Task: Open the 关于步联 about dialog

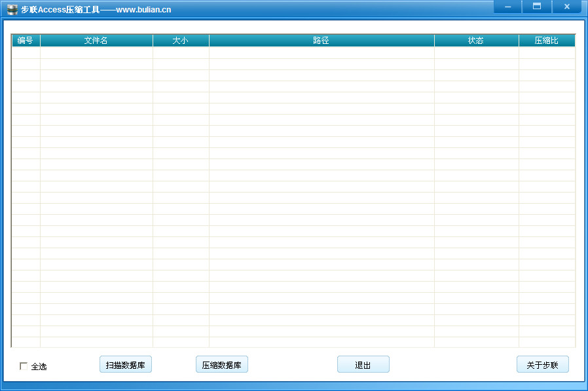Action: [x=542, y=364]
